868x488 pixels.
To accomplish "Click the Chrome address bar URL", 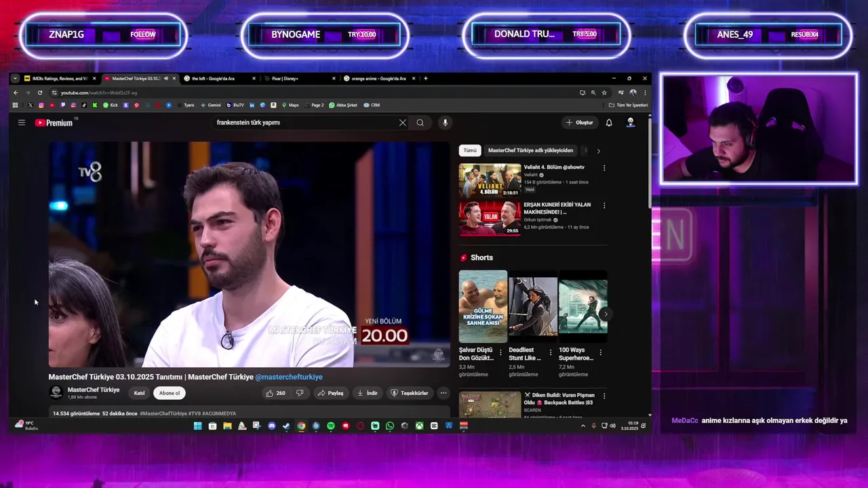I will point(98,93).
